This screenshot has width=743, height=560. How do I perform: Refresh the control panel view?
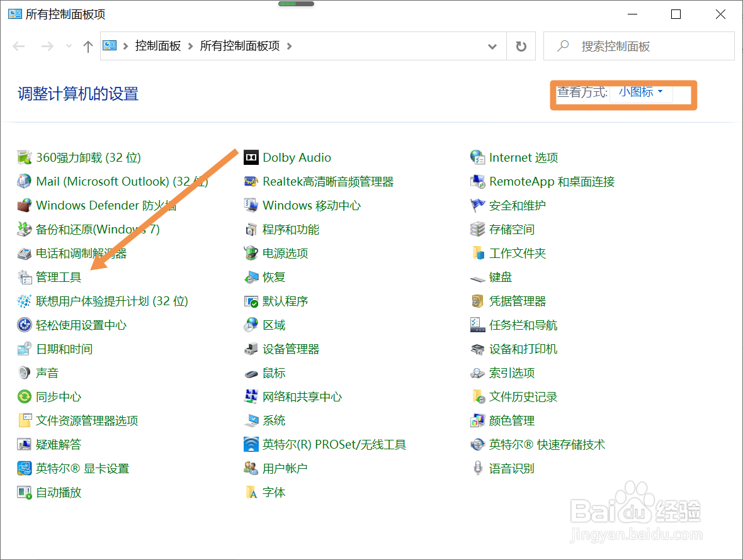tap(521, 47)
